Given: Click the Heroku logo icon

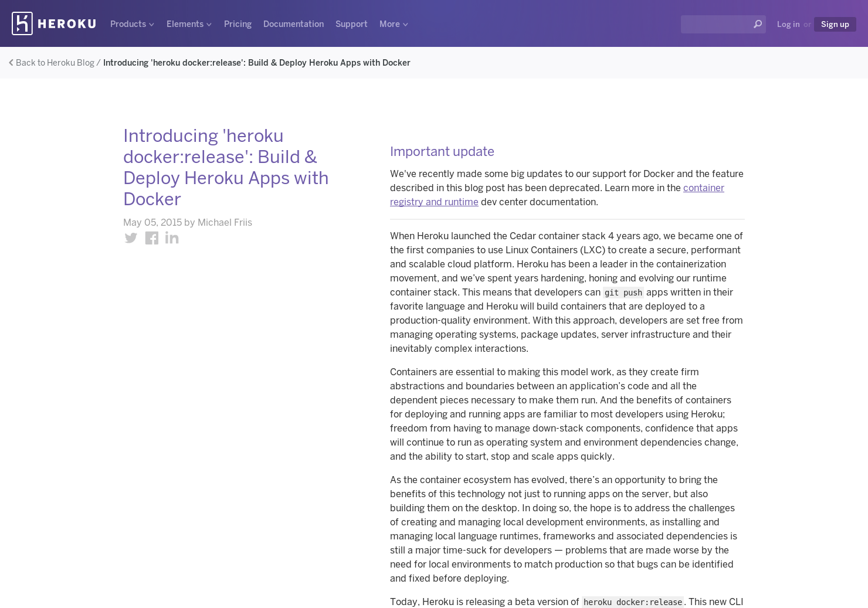Looking at the screenshot, I should 21,23.
